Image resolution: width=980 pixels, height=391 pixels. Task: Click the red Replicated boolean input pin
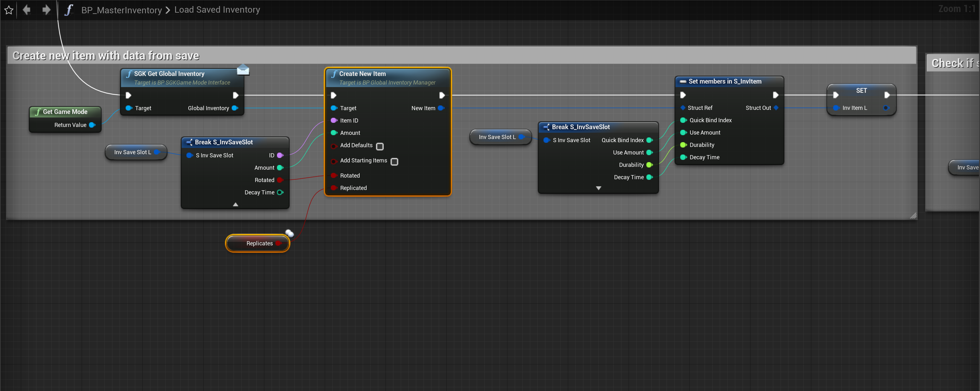click(334, 188)
